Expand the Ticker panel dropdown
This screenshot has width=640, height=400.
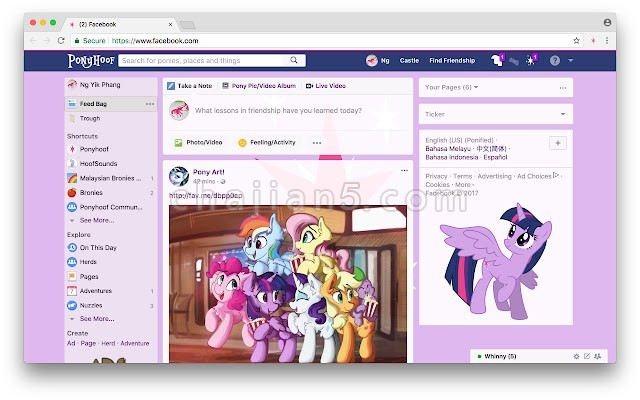click(563, 114)
